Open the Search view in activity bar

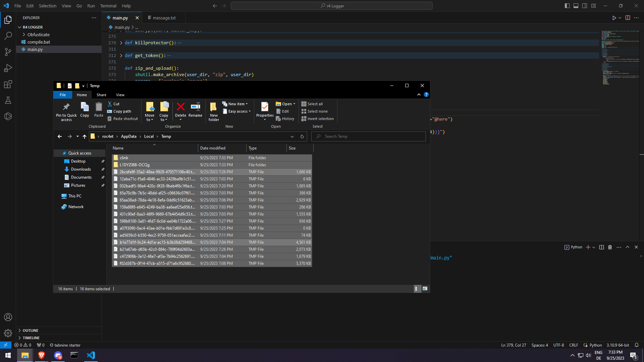(8, 36)
